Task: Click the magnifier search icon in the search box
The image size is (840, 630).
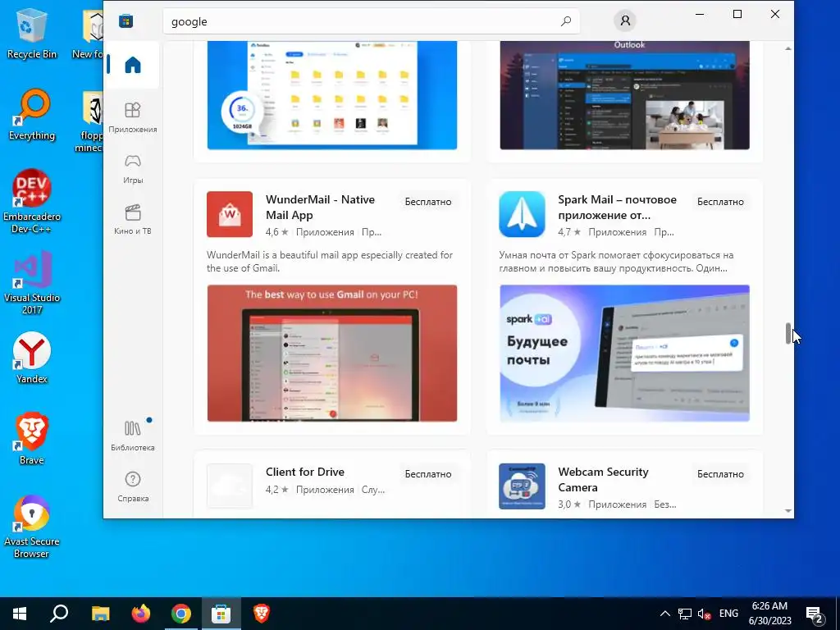Action: click(x=566, y=21)
